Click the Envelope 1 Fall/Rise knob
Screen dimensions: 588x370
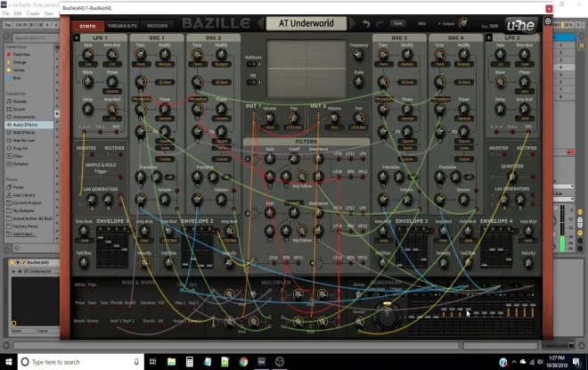coord(84,263)
